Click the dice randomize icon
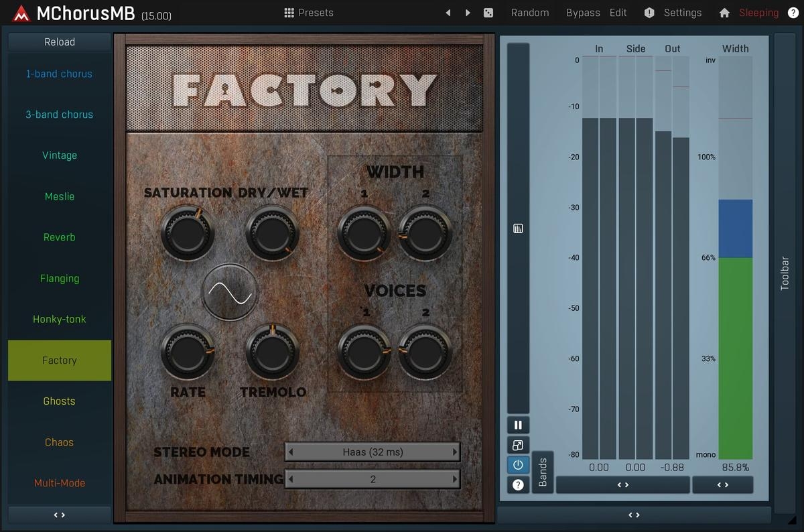804x532 pixels. click(x=488, y=13)
